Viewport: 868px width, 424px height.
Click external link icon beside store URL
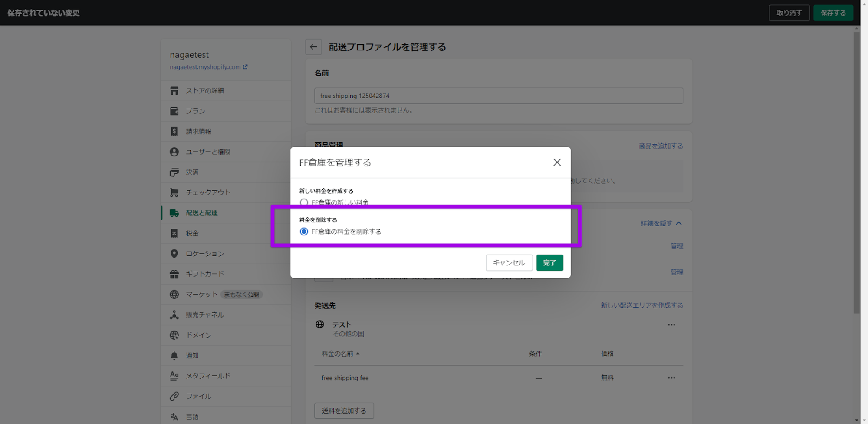245,67
